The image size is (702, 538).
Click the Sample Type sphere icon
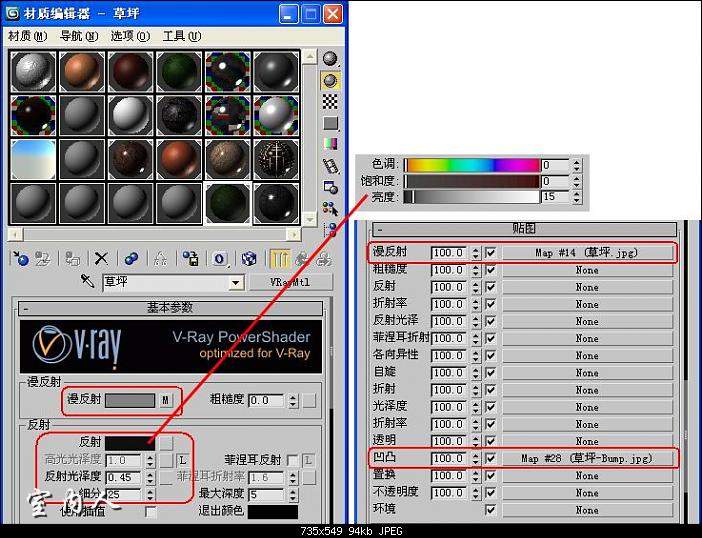pyautogui.click(x=330, y=59)
